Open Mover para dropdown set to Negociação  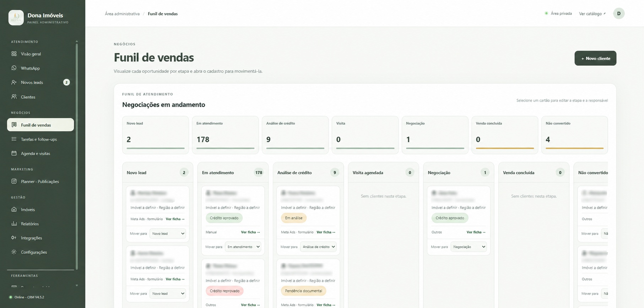tap(469, 247)
